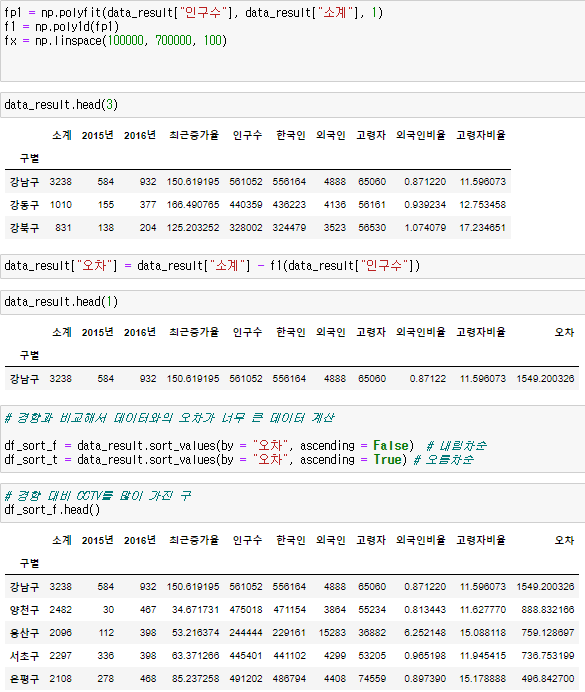This screenshot has height=692, width=585.
Task: Click the 2297 소계 value
Action: click(x=61, y=656)
